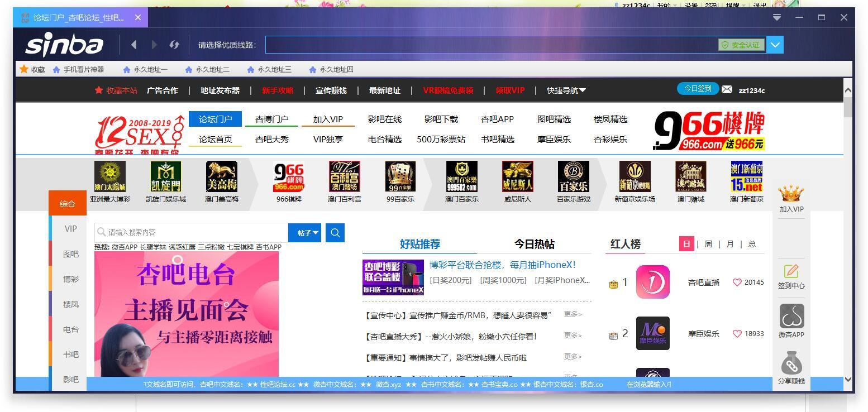The width and height of the screenshot is (868, 412).
Task: Click the 收藏 star icon in bookmarks bar
Action: (24, 69)
